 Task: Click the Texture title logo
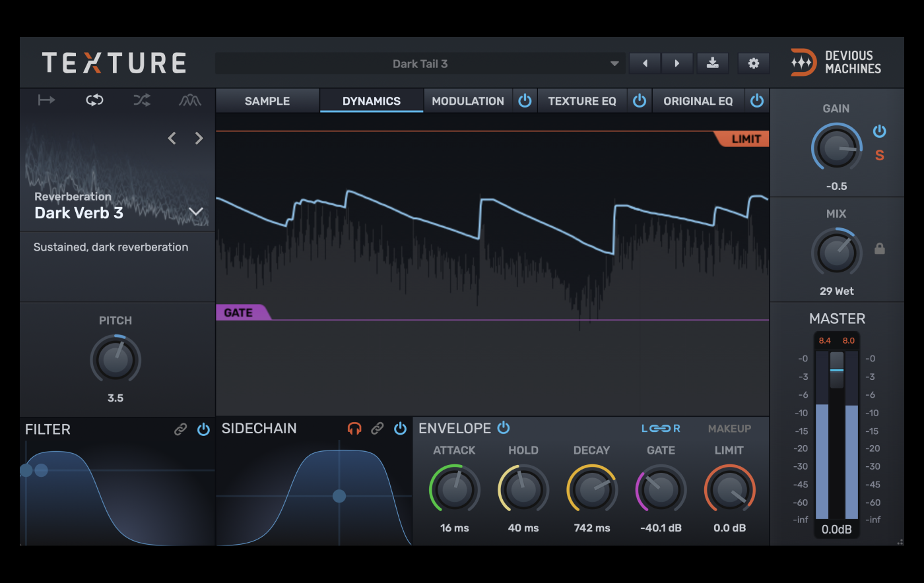[114, 63]
